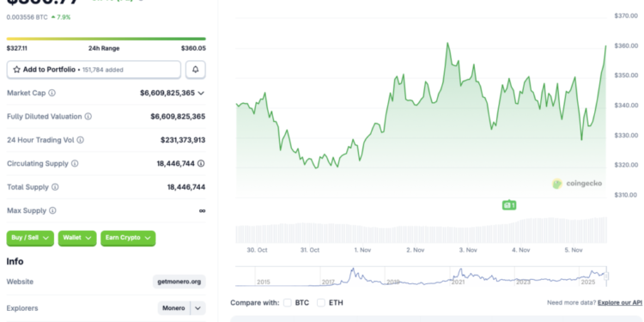
Task: Click the Total Supply value 18,446,744
Action: point(186,187)
